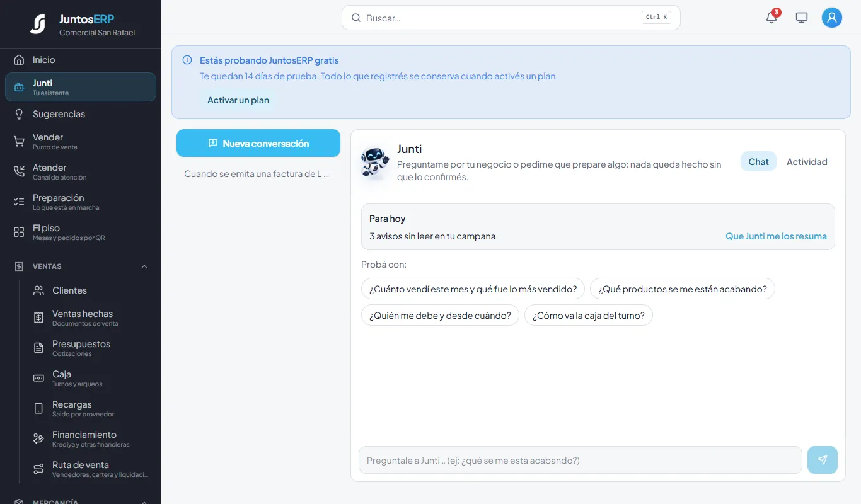The image size is (861, 504).
Task: Click the El piso grid icon
Action: pyautogui.click(x=19, y=232)
